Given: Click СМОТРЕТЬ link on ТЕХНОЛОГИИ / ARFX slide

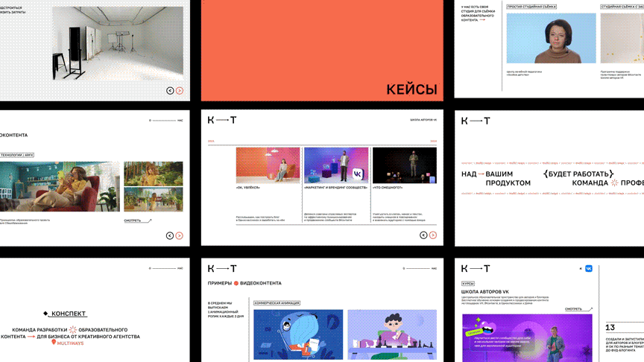Looking at the screenshot, I should click(x=138, y=220).
